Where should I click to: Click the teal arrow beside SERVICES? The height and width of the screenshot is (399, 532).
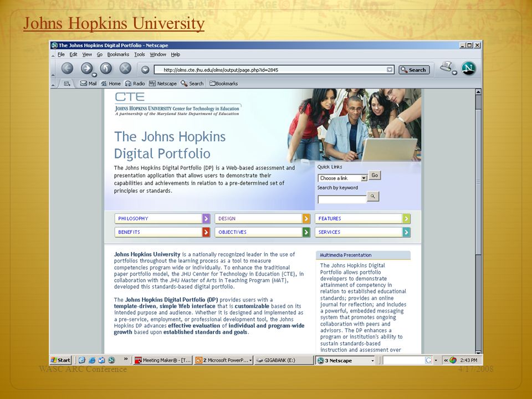(406, 232)
